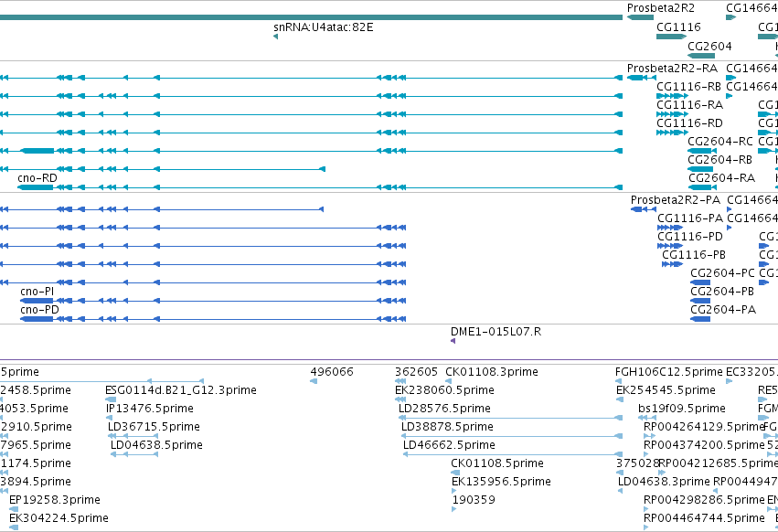
Task: Click the LD38878.5prime EST label
Action: click(x=446, y=427)
